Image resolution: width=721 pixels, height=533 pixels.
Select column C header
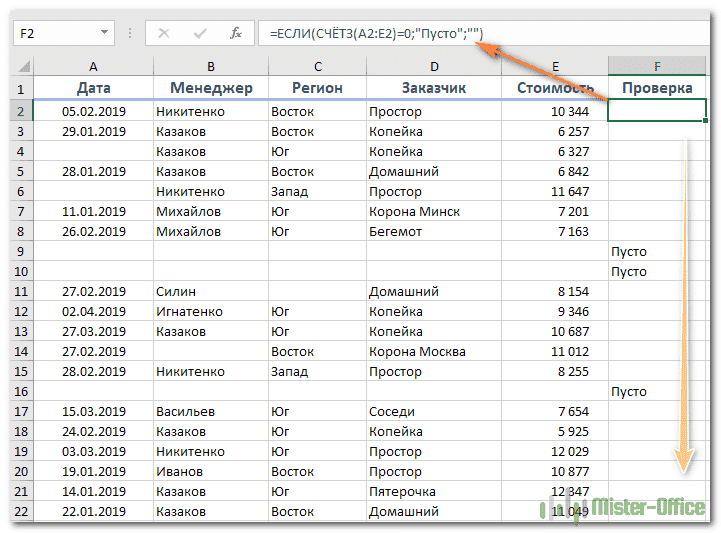[316, 67]
